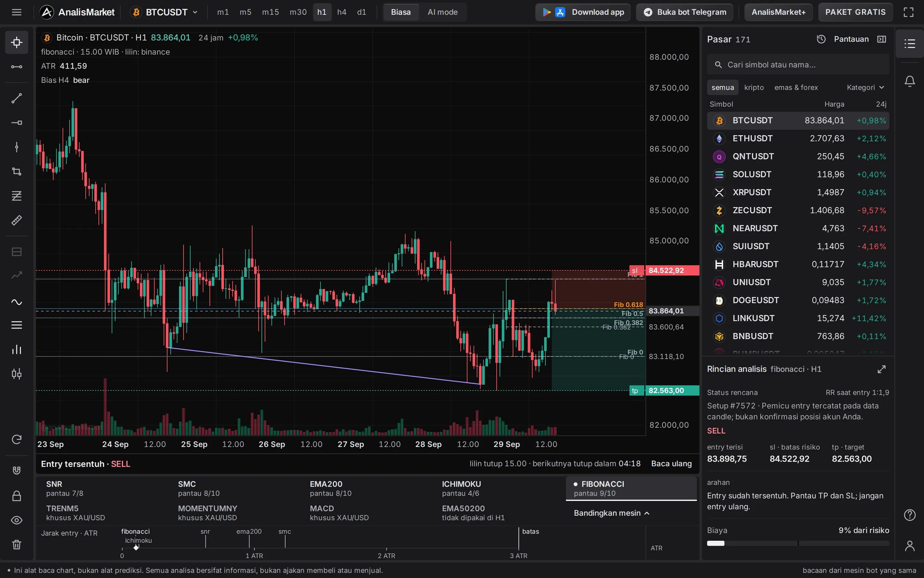Select the crosshair cursor tool
The image size is (924, 578).
click(16, 42)
